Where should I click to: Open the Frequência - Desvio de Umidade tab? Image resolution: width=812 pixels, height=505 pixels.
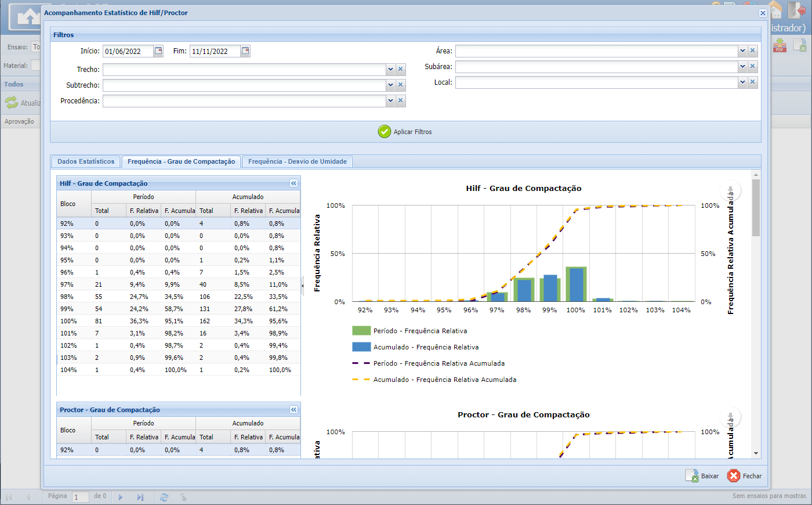[298, 161]
